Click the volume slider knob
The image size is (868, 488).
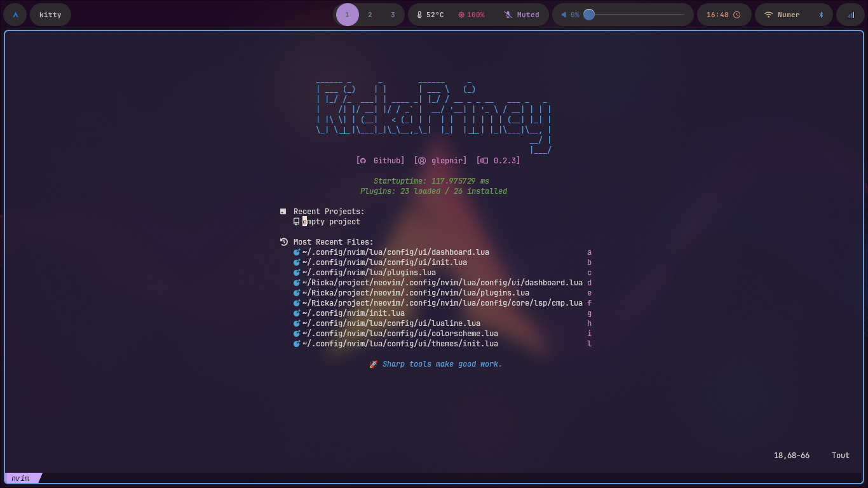click(589, 15)
